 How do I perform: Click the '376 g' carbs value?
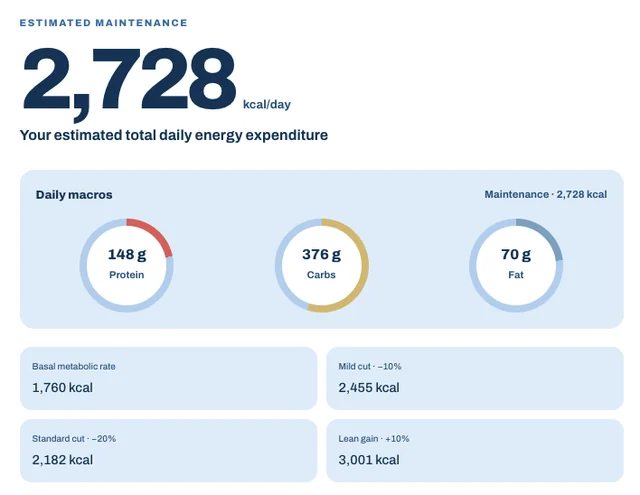(x=321, y=254)
